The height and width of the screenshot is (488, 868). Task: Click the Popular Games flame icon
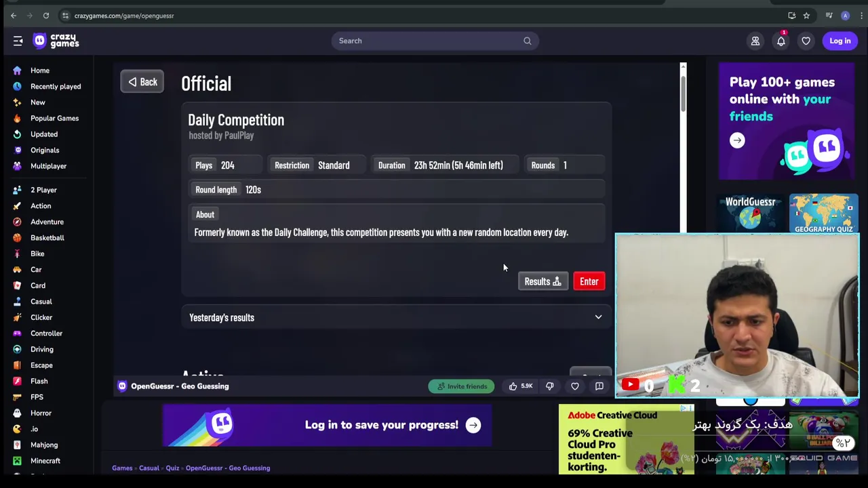point(17,118)
